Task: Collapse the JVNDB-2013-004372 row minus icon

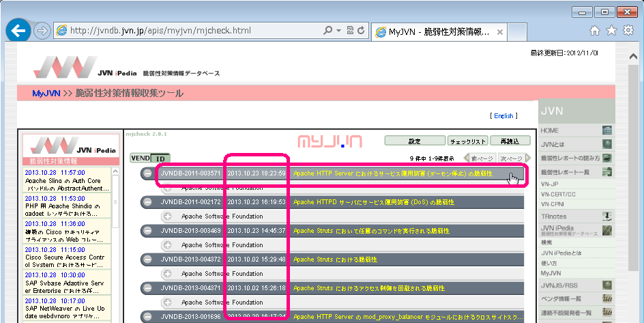Action: tap(147, 259)
